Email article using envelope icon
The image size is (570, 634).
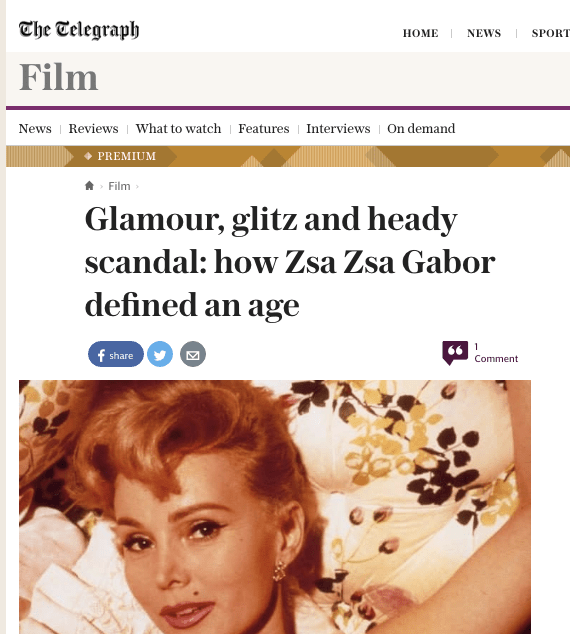point(193,354)
